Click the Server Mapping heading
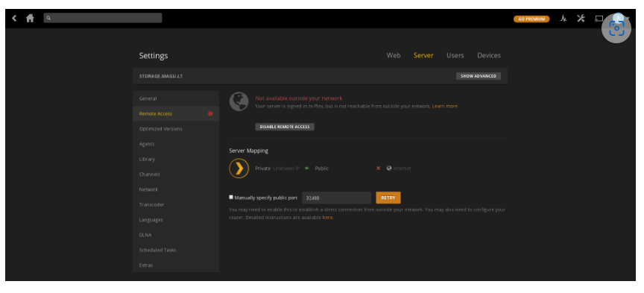The height and width of the screenshot is (293, 644). [248, 151]
